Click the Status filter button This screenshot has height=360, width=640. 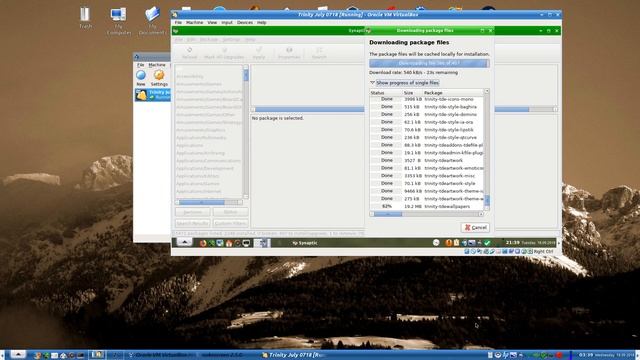(x=230, y=212)
